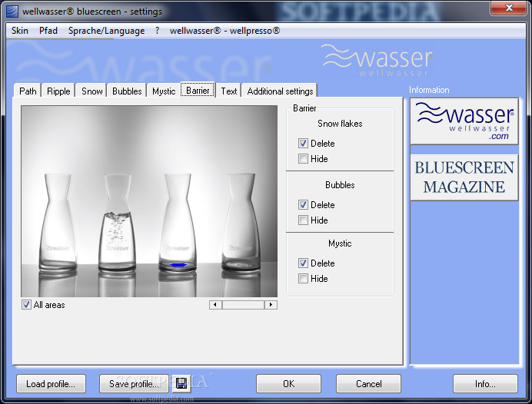Open the question mark help menu

(x=157, y=31)
